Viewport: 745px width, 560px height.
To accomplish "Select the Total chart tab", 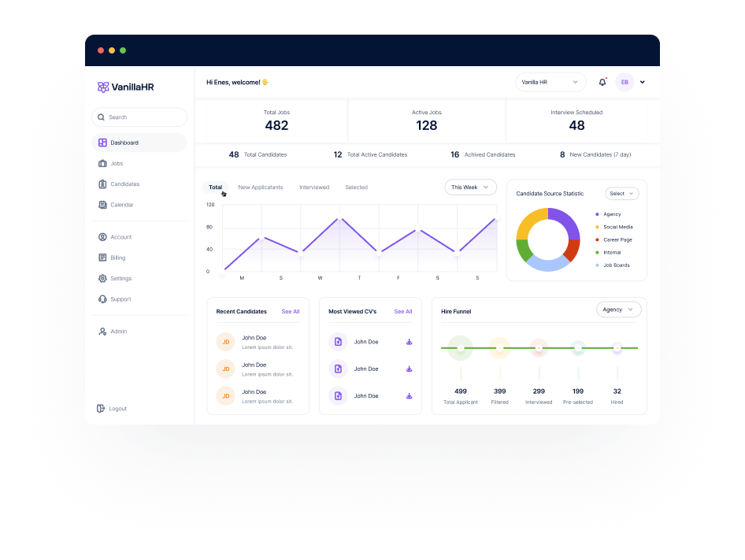I will [x=215, y=187].
